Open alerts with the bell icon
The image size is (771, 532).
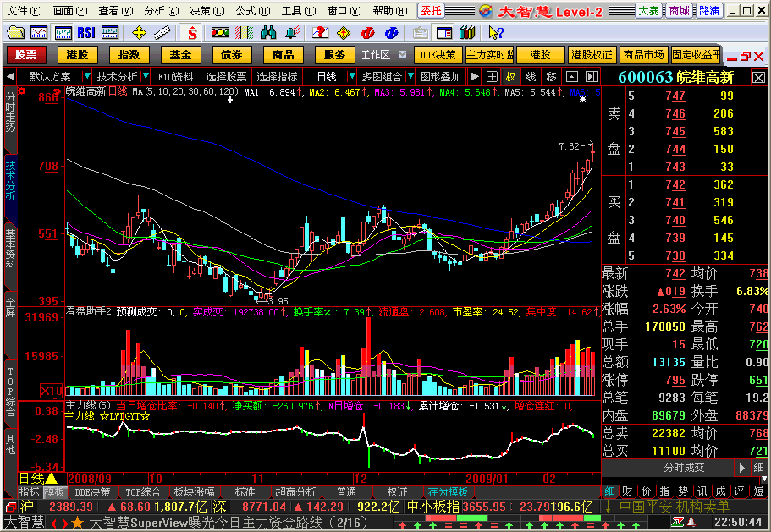click(x=293, y=33)
